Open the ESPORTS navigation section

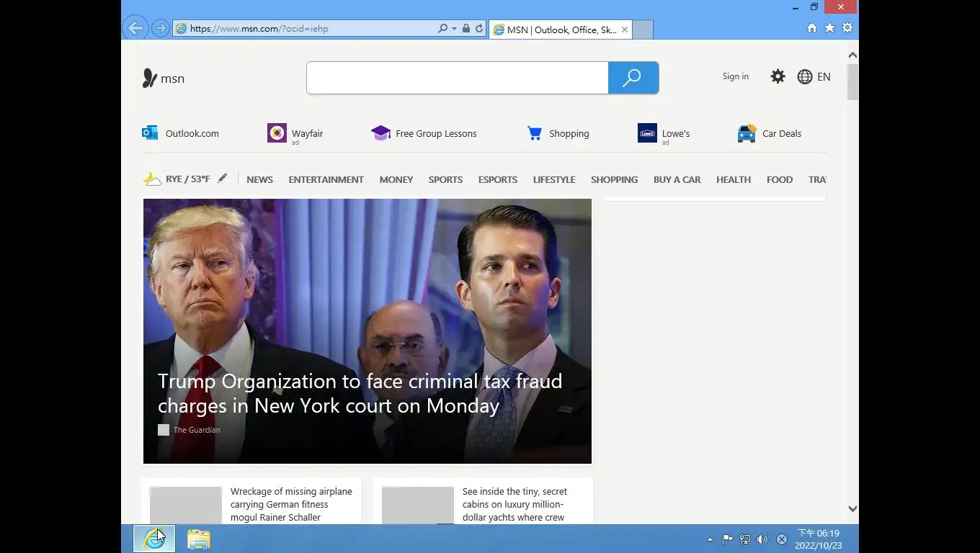pyautogui.click(x=498, y=179)
